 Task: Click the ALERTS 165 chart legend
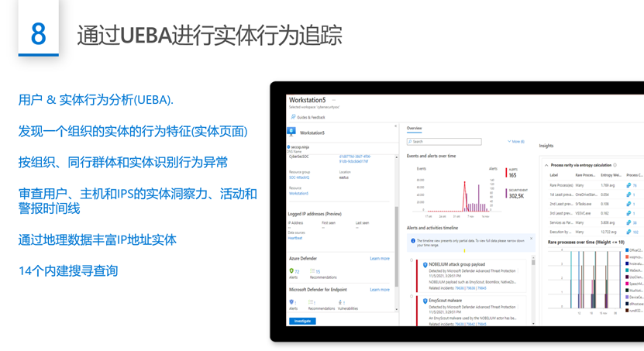(511, 173)
